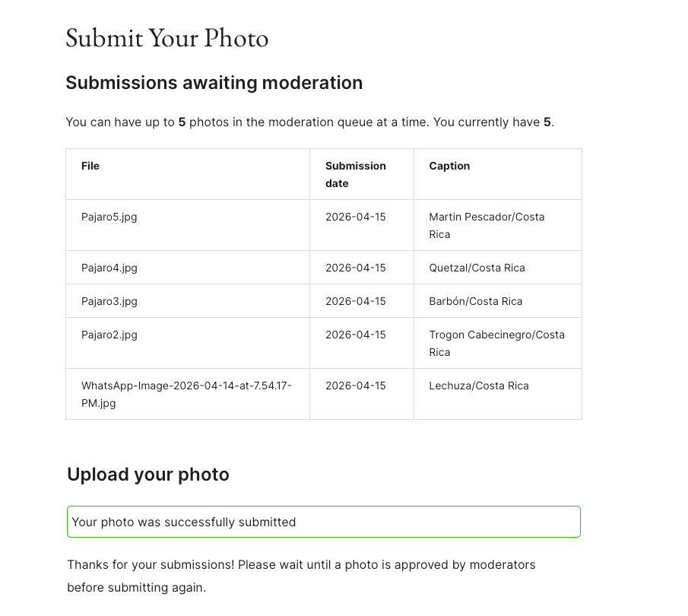Click the Lechuza/Costa Rica caption
Screen dimensions: 688x616
point(478,386)
